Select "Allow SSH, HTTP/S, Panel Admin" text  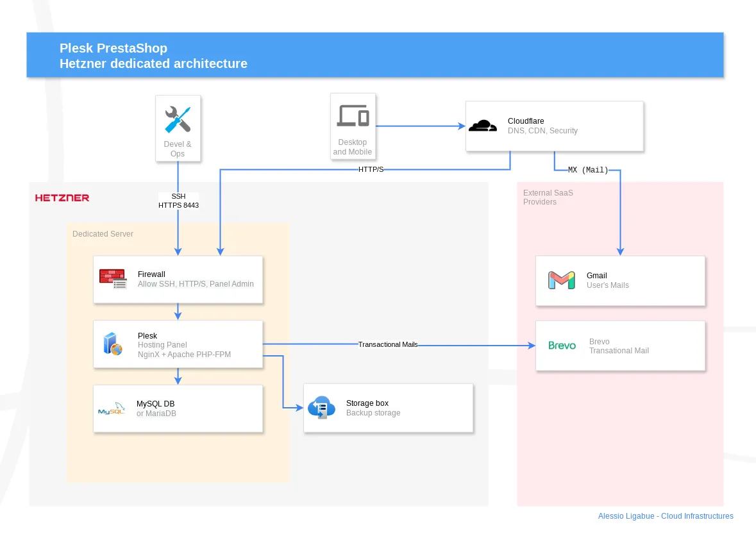tap(196, 284)
